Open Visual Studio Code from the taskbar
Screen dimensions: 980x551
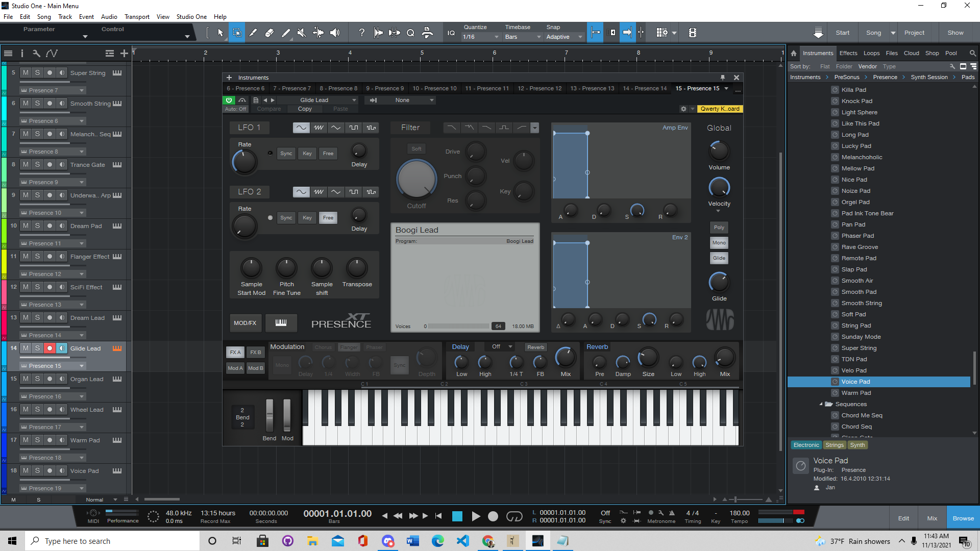(462, 541)
